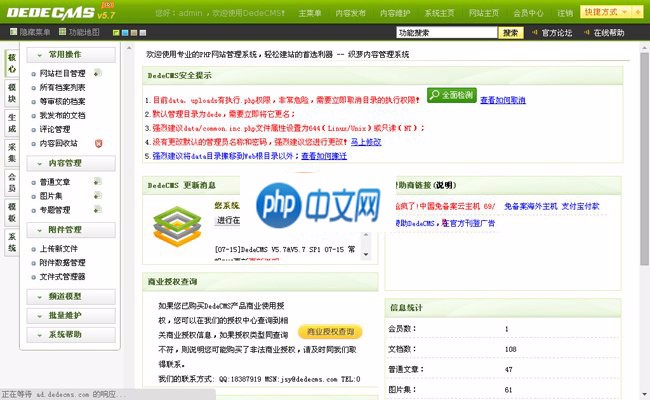The width and height of the screenshot is (650, 400).
Task: Click the 会员数 statistics row
Action: tap(503, 329)
